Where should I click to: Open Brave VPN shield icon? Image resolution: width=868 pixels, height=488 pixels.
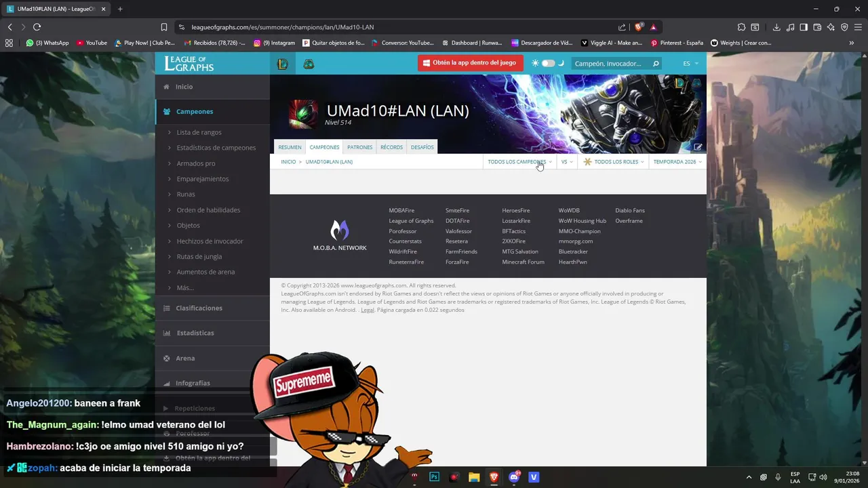click(x=844, y=27)
